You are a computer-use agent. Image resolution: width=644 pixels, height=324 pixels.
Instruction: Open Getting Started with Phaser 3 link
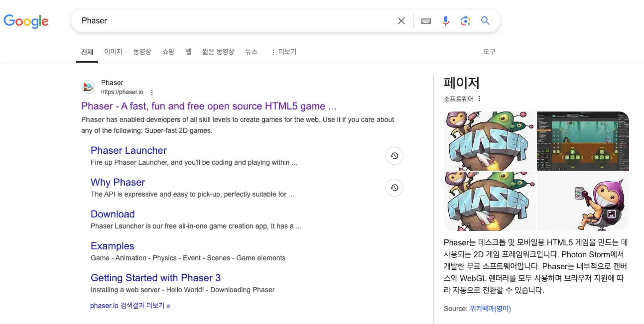(156, 278)
